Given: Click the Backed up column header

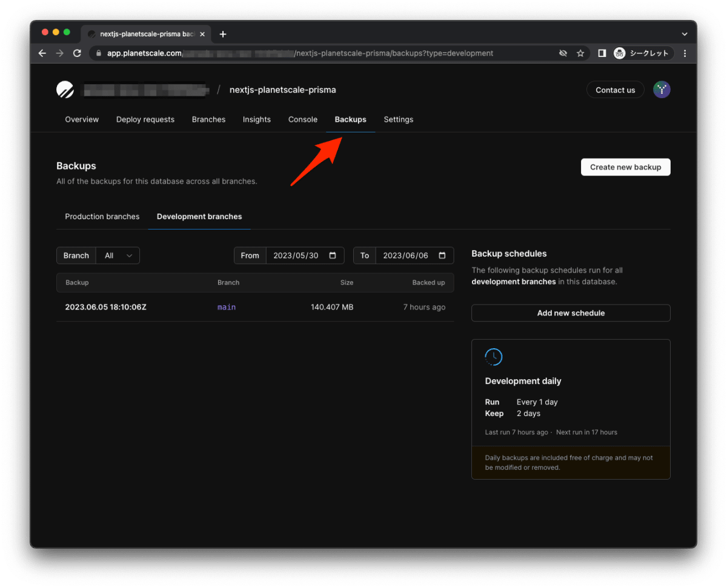Looking at the screenshot, I should (428, 283).
